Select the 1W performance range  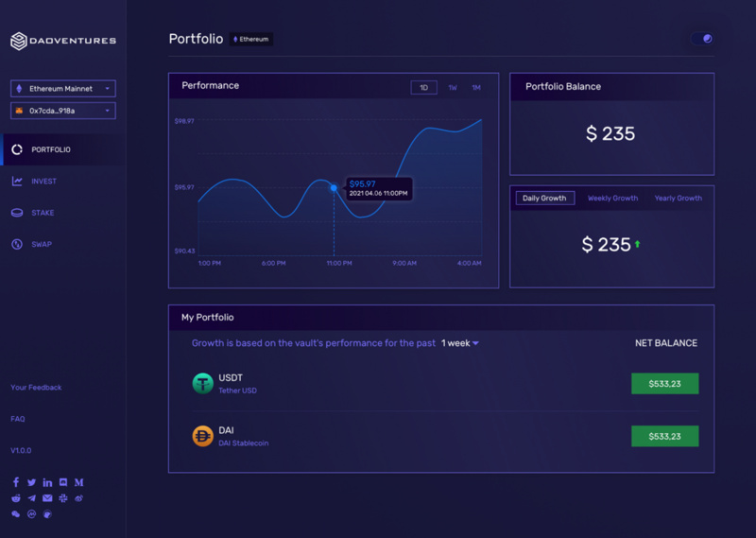453,87
